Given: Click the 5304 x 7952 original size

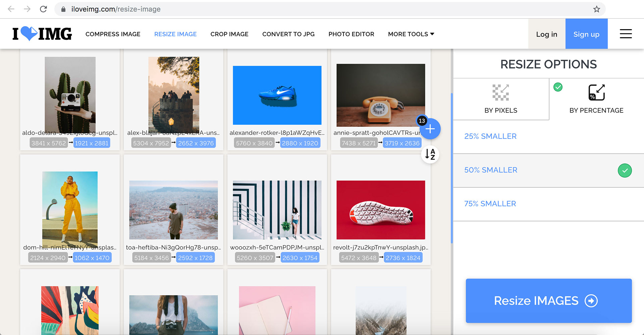Looking at the screenshot, I should pos(151,143).
